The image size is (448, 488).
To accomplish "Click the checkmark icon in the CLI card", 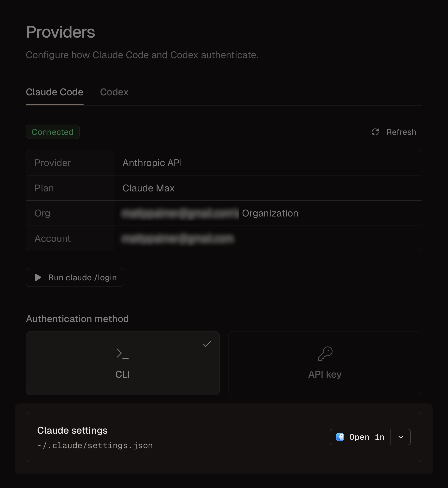I will 207,344.
